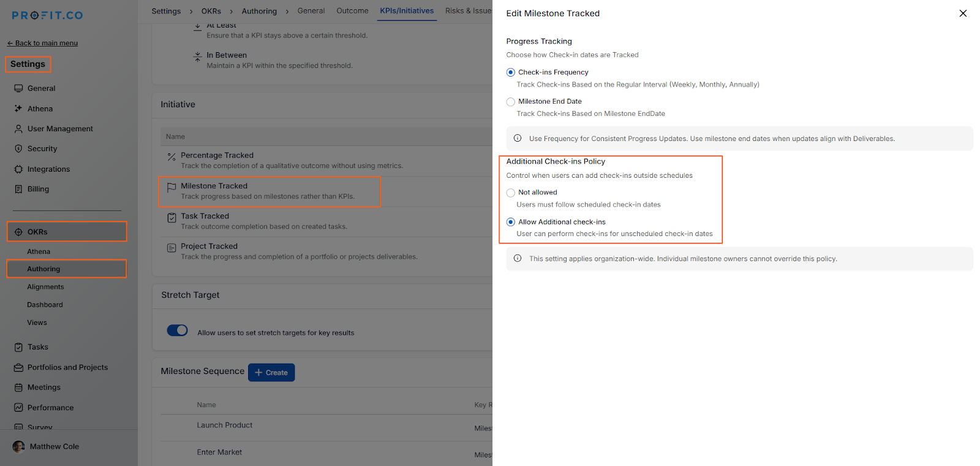Click the Settings heading in sidebar
980x466 pixels.
tap(28, 64)
